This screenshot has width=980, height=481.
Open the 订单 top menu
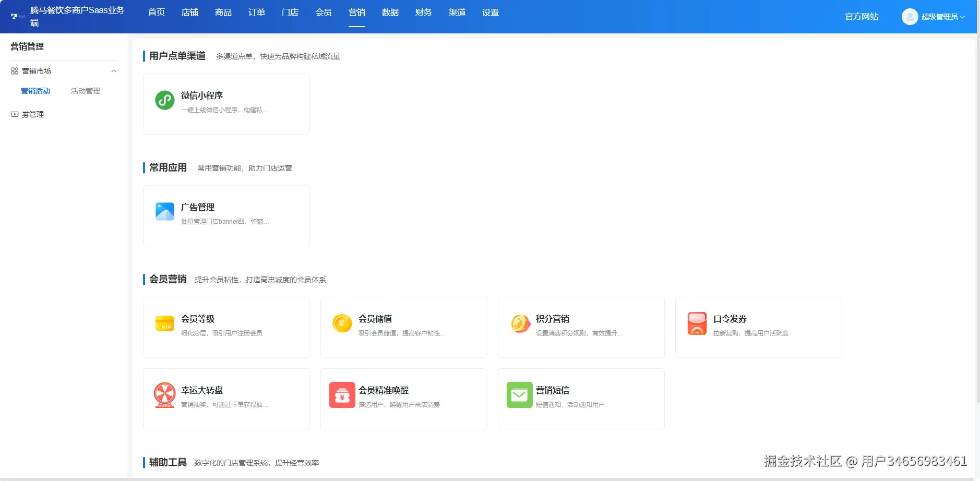pos(257,13)
